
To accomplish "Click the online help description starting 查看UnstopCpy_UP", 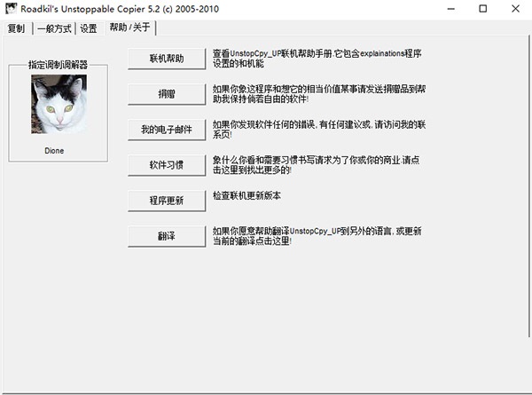I will (317, 59).
